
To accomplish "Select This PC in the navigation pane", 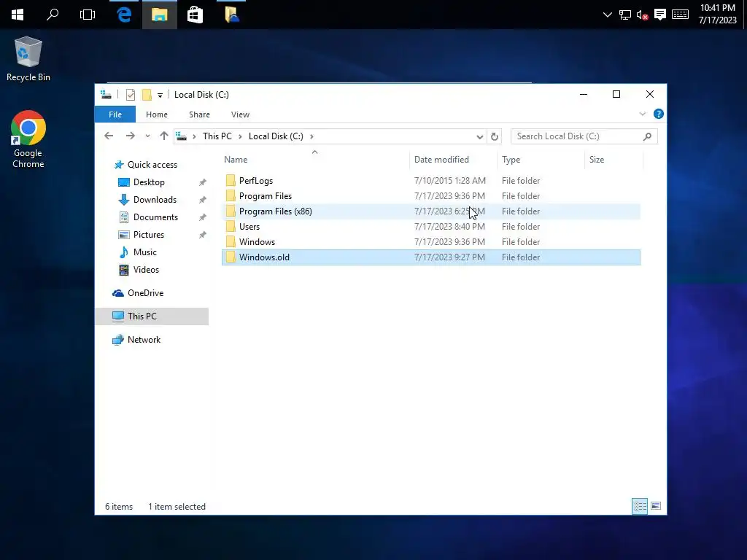I will (x=152, y=316).
